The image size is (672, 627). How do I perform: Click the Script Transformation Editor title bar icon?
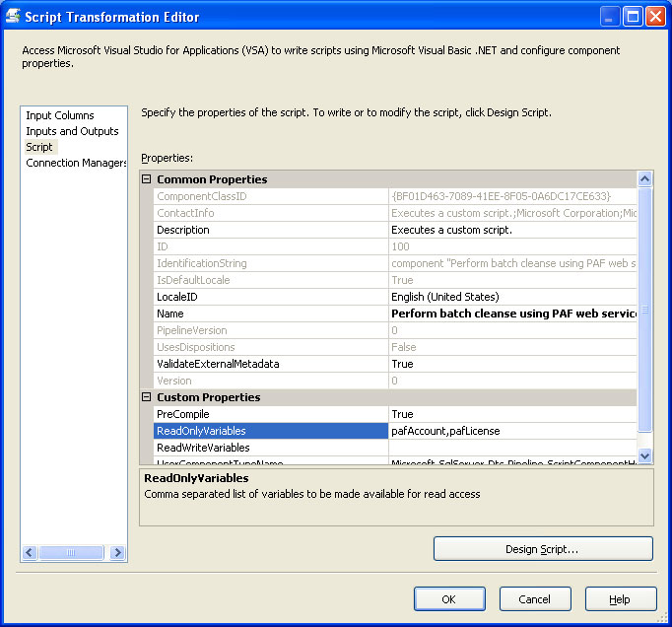coord(14,17)
